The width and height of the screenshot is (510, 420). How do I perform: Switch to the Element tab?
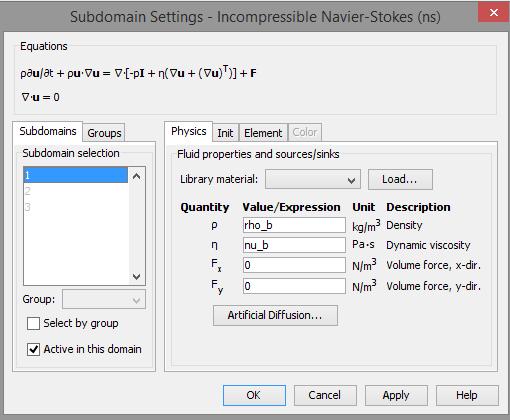tap(263, 133)
